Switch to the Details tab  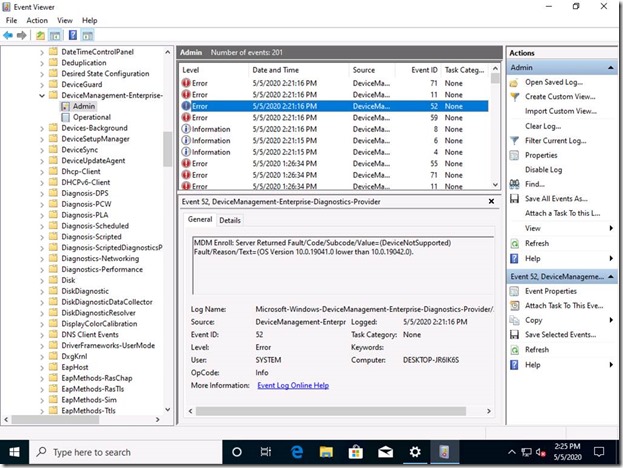(230, 220)
